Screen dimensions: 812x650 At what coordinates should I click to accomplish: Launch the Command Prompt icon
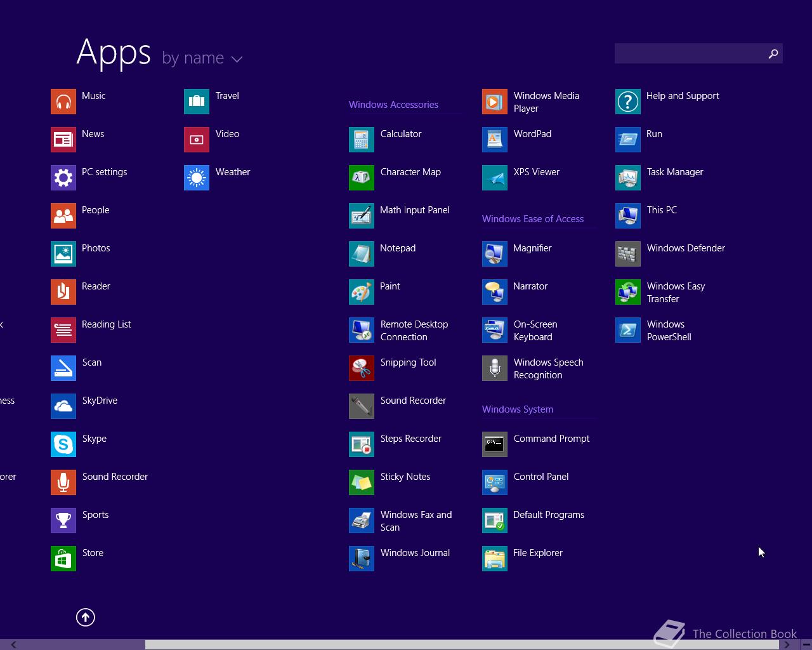495,444
